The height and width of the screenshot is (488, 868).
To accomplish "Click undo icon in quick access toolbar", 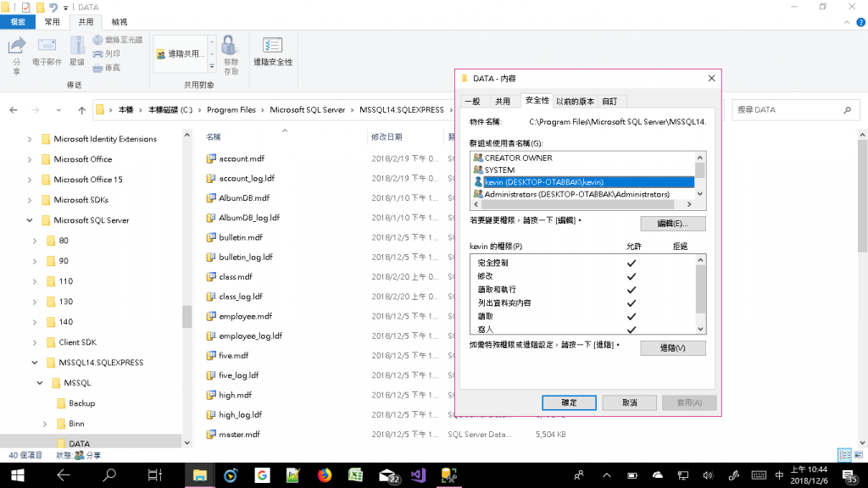I will [53, 7].
